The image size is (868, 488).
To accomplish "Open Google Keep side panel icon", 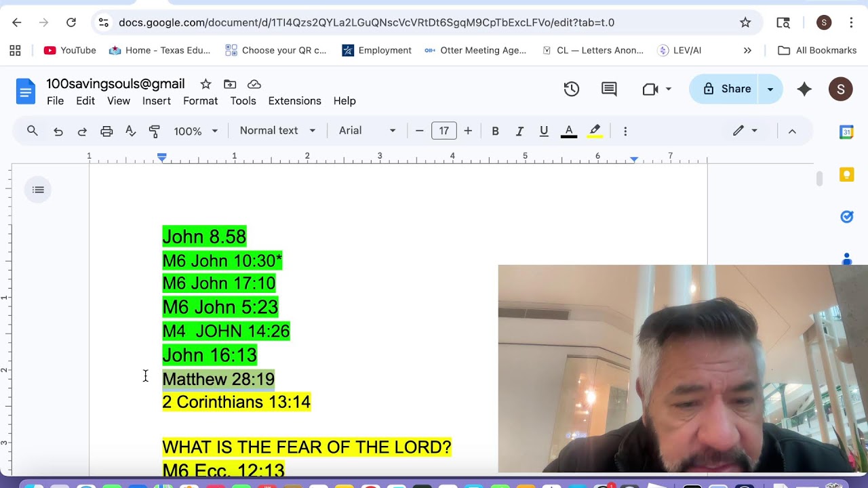I will (846, 175).
